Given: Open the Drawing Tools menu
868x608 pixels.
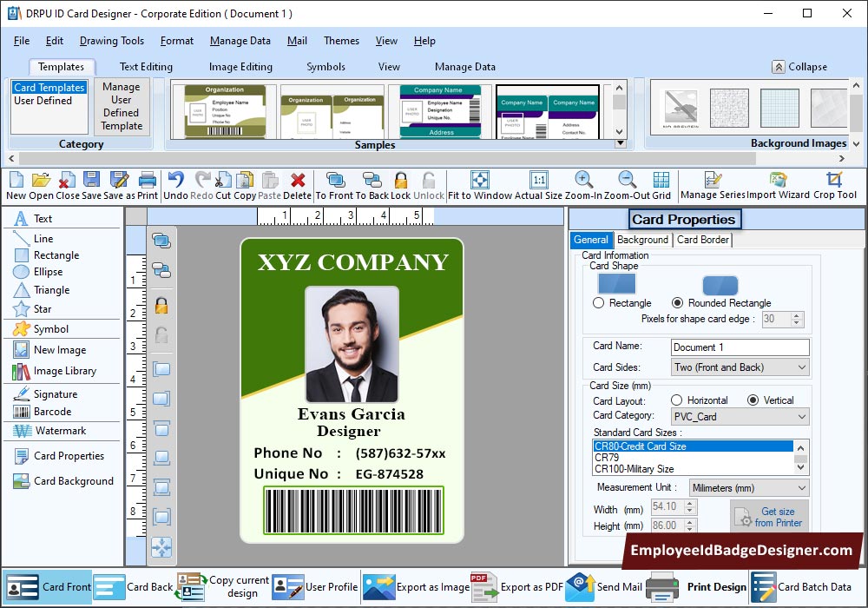Looking at the screenshot, I should (112, 41).
